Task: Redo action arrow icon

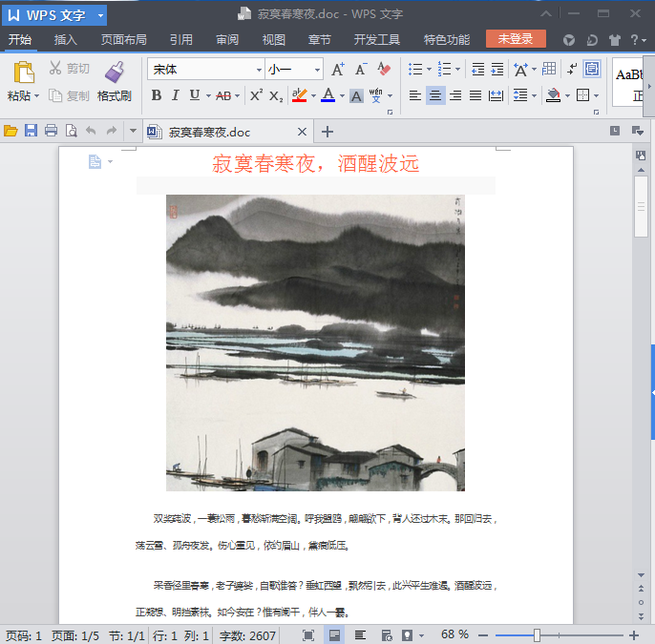Action: coord(111,131)
